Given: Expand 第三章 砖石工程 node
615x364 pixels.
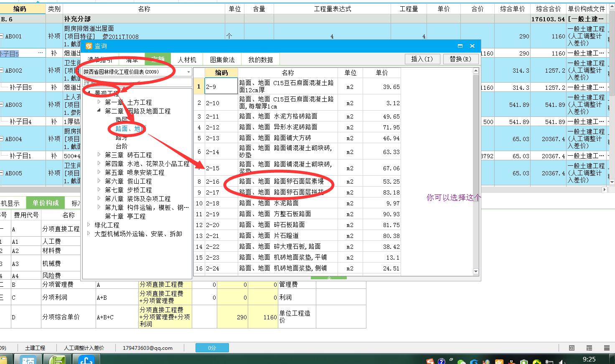Looking at the screenshot, I should point(99,154).
